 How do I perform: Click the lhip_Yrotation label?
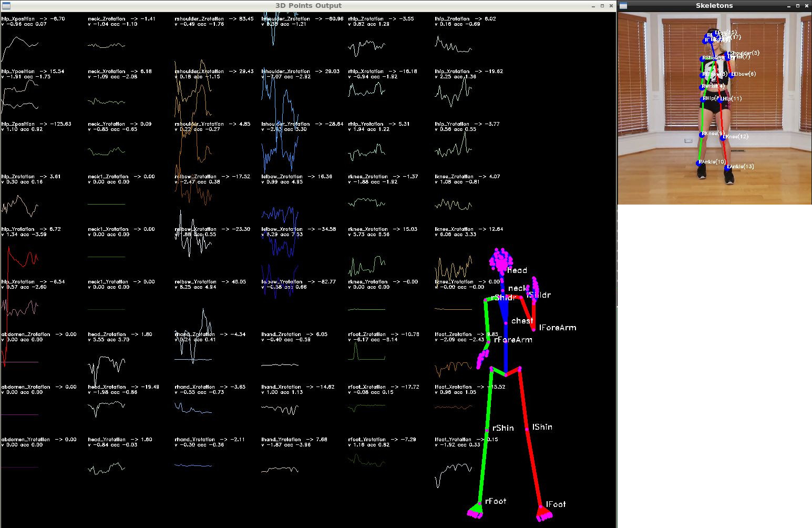tap(453, 124)
